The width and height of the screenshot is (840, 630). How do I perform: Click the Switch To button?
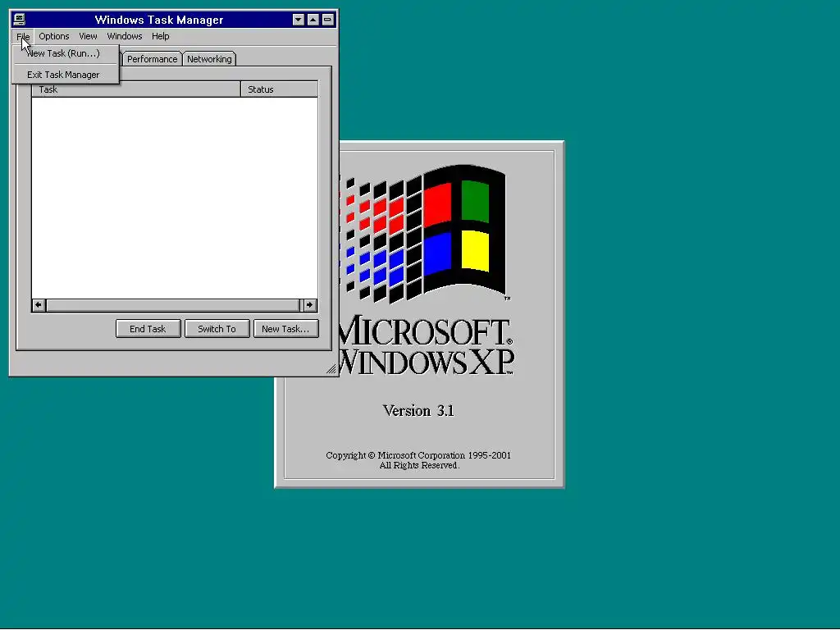217,329
